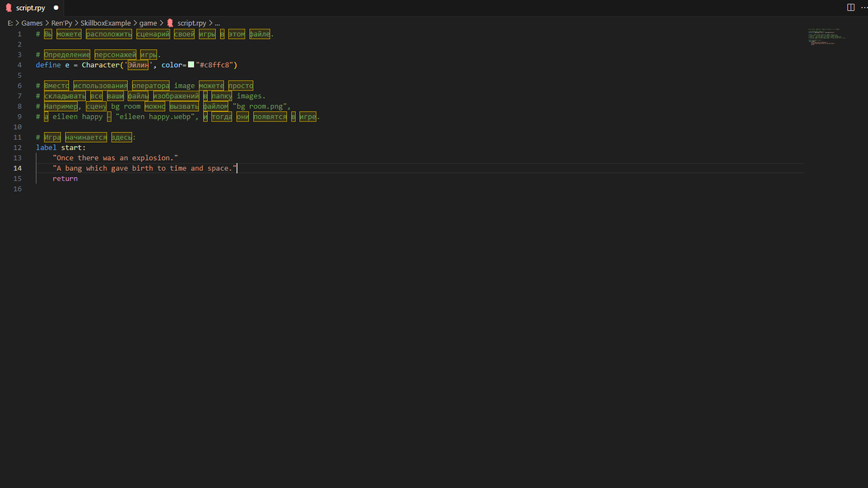
Task: Place cursor on the return statement
Action: point(65,179)
